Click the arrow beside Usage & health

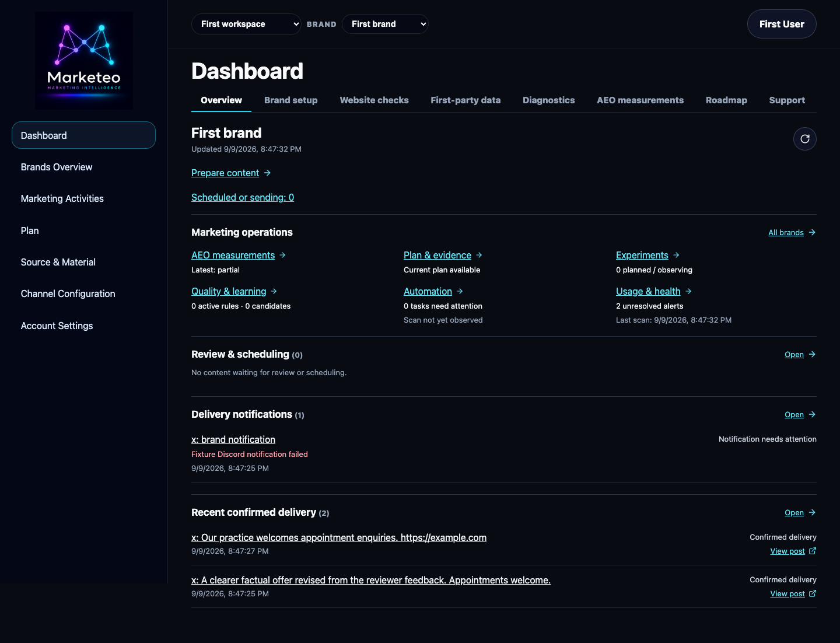click(x=689, y=291)
